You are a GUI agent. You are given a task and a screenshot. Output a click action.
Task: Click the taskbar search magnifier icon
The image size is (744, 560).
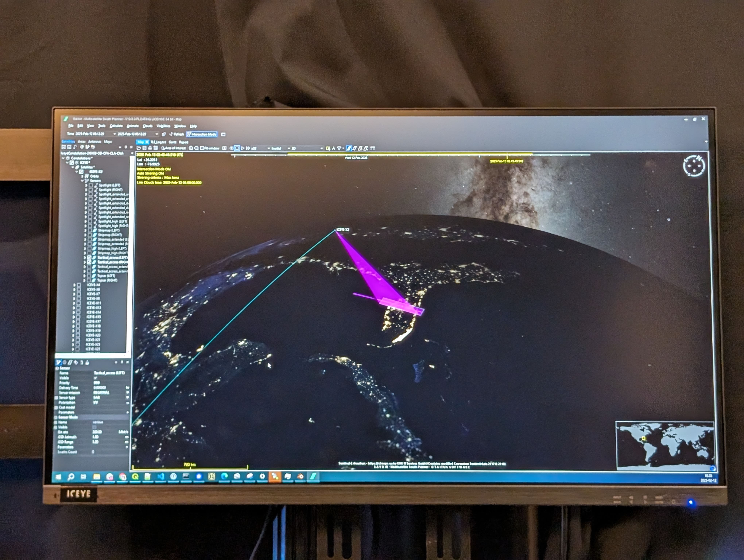(x=71, y=477)
